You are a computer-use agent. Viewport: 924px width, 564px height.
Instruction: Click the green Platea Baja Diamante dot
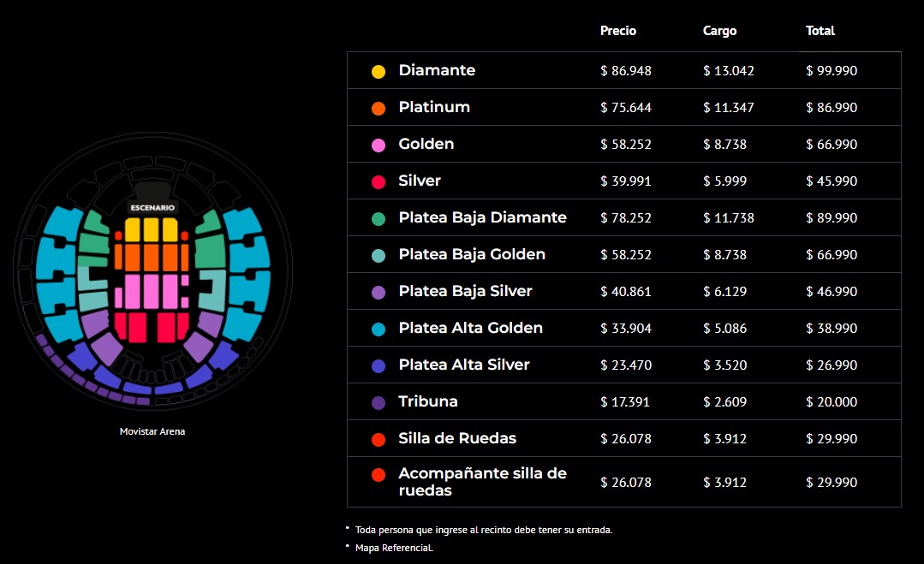379,218
